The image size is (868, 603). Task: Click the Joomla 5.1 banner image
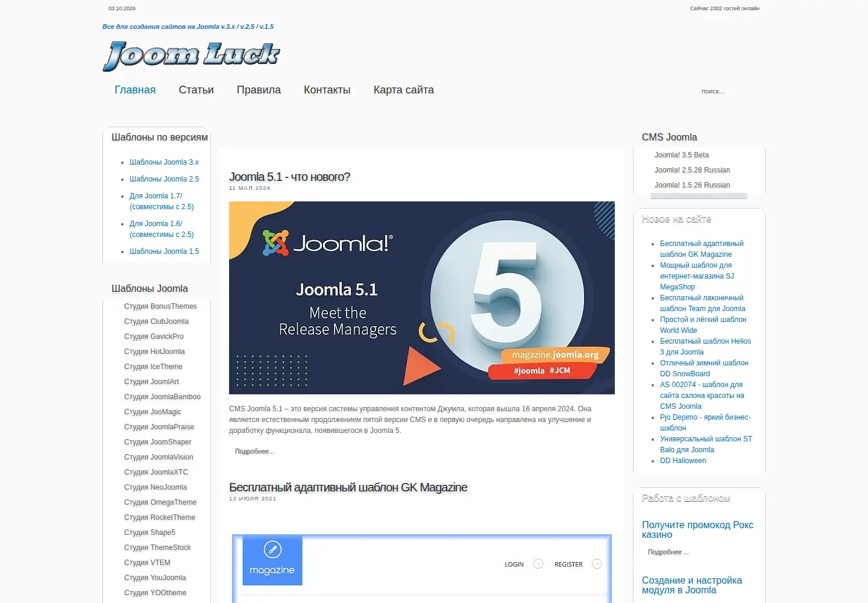(422, 298)
